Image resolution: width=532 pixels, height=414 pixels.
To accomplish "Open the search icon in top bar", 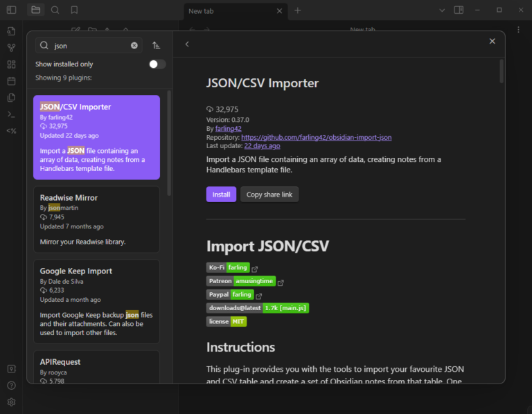I will tap(55, 10).
